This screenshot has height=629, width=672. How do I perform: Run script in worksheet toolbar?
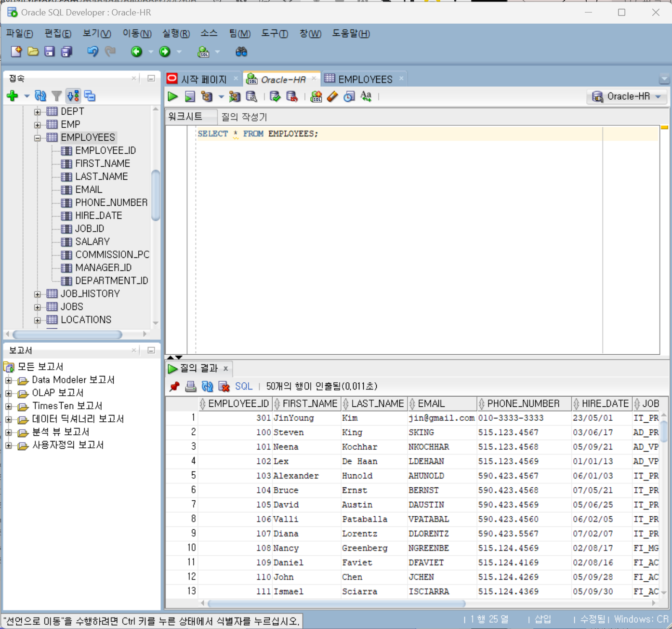pos(190,96)
